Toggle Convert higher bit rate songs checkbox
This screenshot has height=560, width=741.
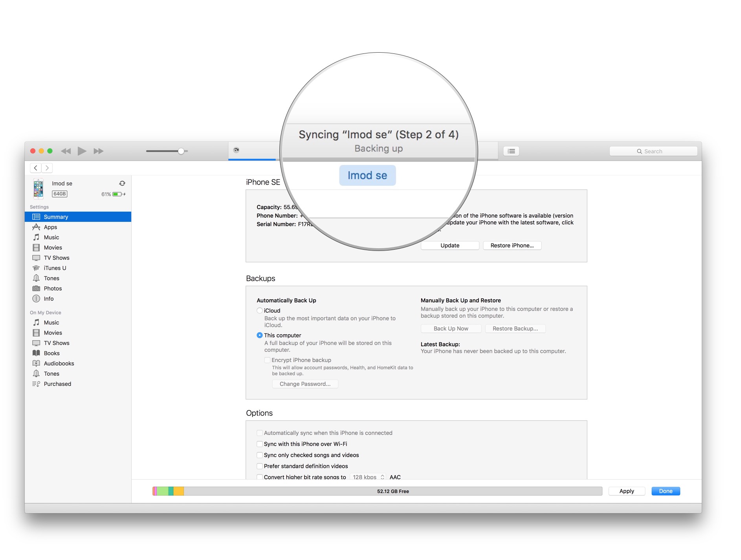[260, 477]
